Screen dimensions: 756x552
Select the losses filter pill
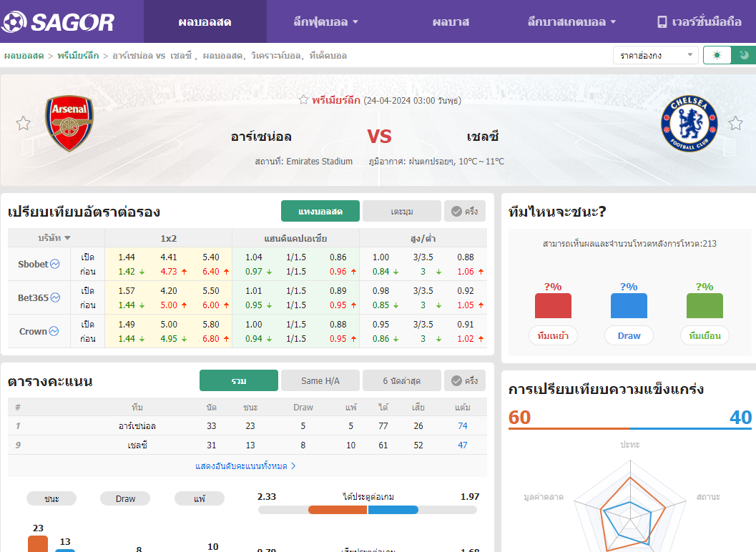tap(199, 498)
